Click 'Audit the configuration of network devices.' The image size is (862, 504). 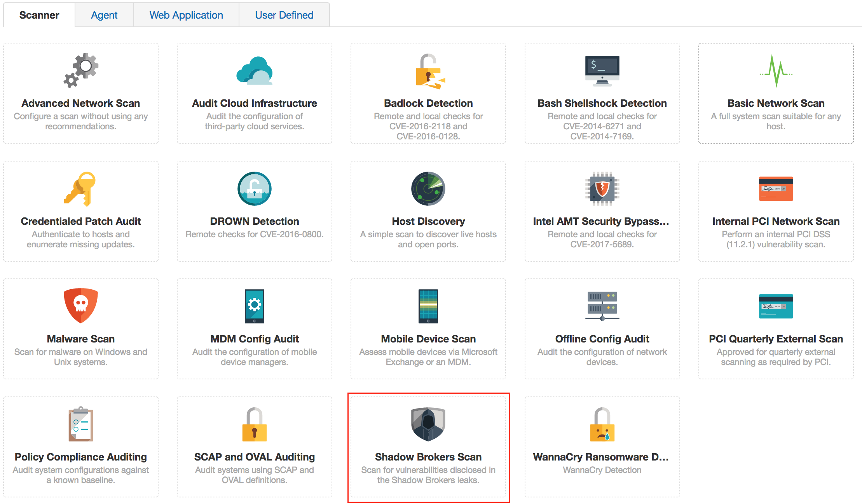602,357
